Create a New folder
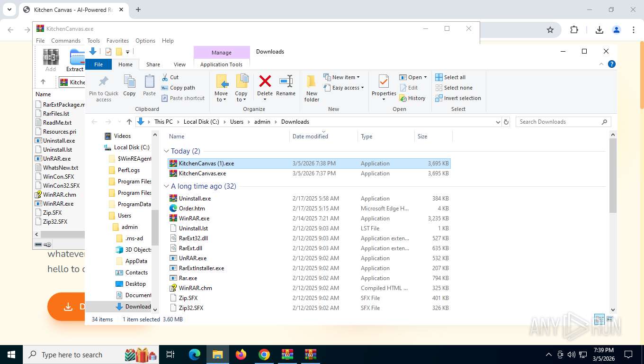This screenshot has width=644, height=364. coord(312,88)
